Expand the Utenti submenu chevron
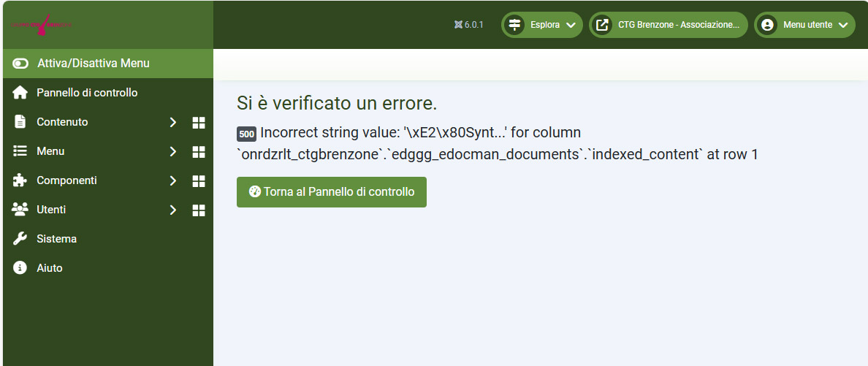Viewport: 868px width, 366px height. pos(173,210)
